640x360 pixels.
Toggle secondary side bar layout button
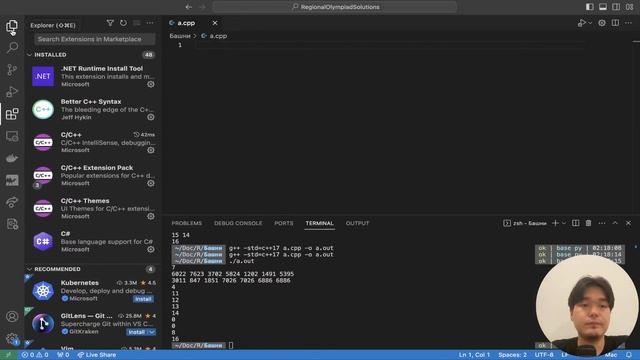pyautogui.click(x=616, y=7)
